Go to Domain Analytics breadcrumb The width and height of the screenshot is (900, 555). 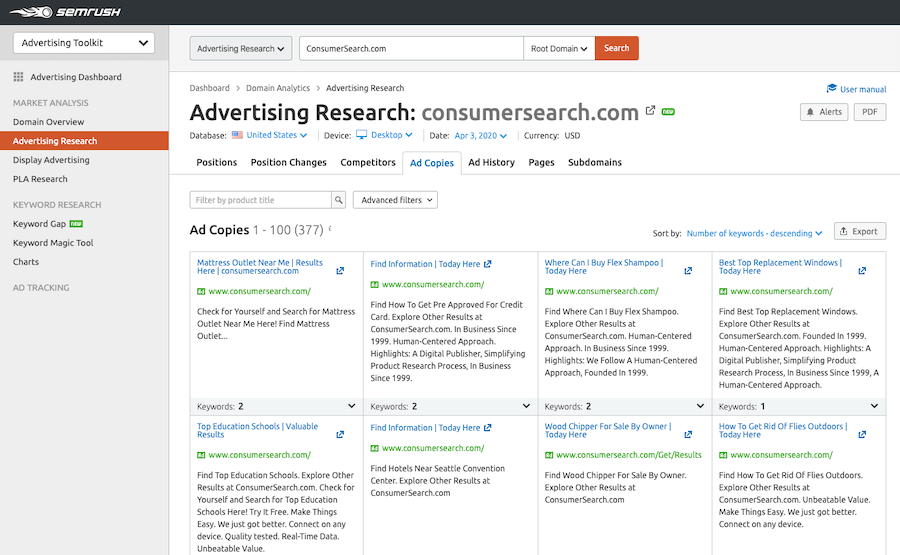pos(278,88)
